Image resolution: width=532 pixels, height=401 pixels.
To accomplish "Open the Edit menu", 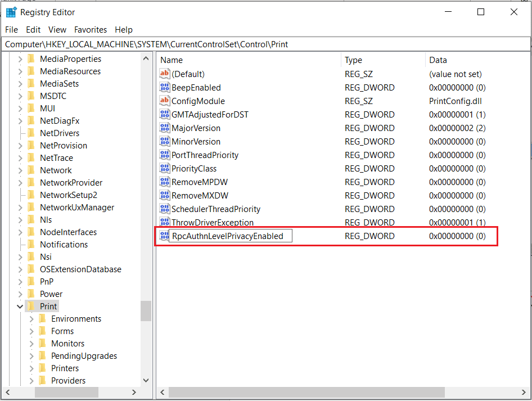I will pos(33,30).
